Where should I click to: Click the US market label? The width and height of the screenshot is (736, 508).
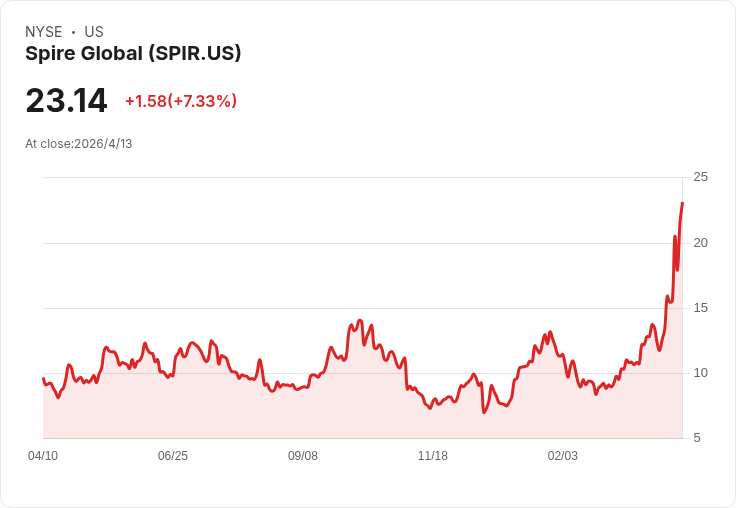94,32
